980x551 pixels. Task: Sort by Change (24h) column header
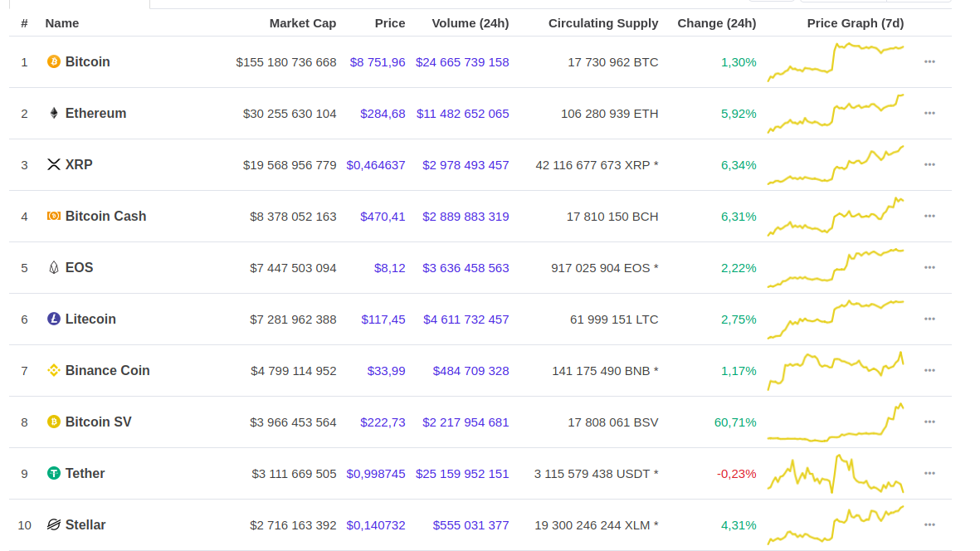click(x=717, y=23)
